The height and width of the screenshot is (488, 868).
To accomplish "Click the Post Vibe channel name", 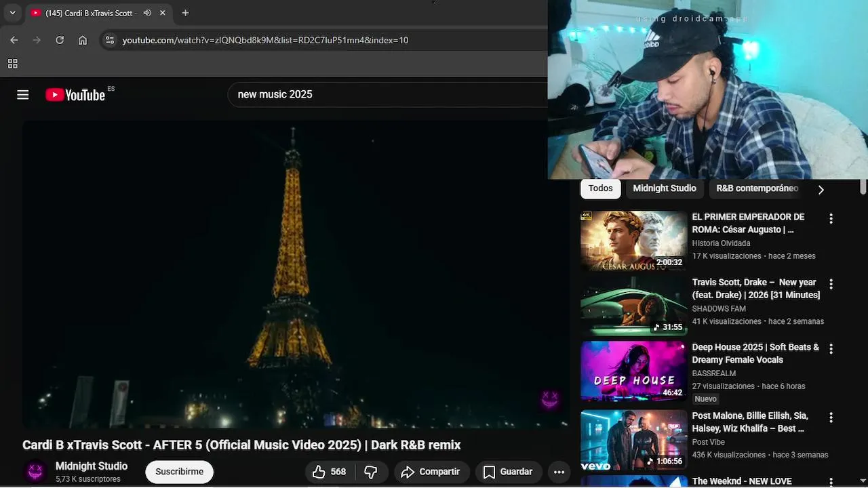I will pos(708,442).
